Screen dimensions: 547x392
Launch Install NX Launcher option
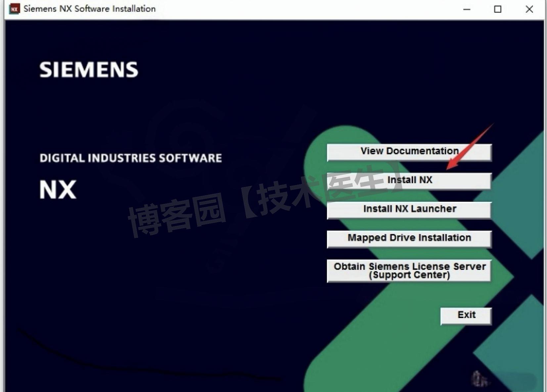coord(409,210)
